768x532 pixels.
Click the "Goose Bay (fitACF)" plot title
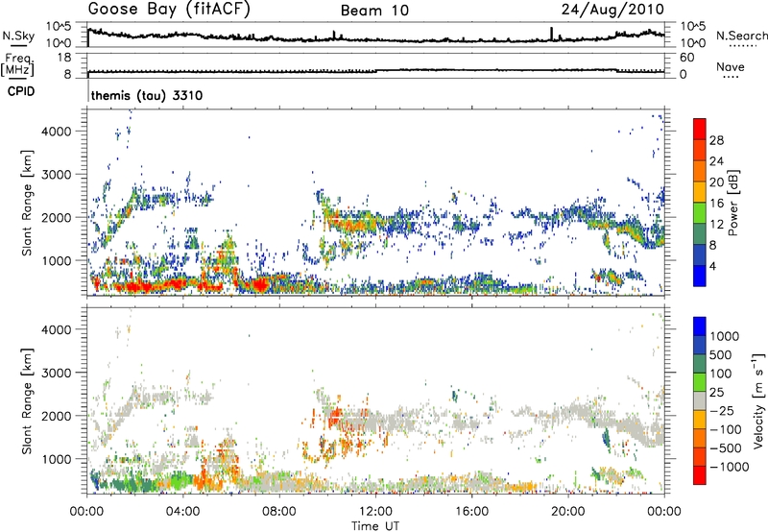point(169,10)
